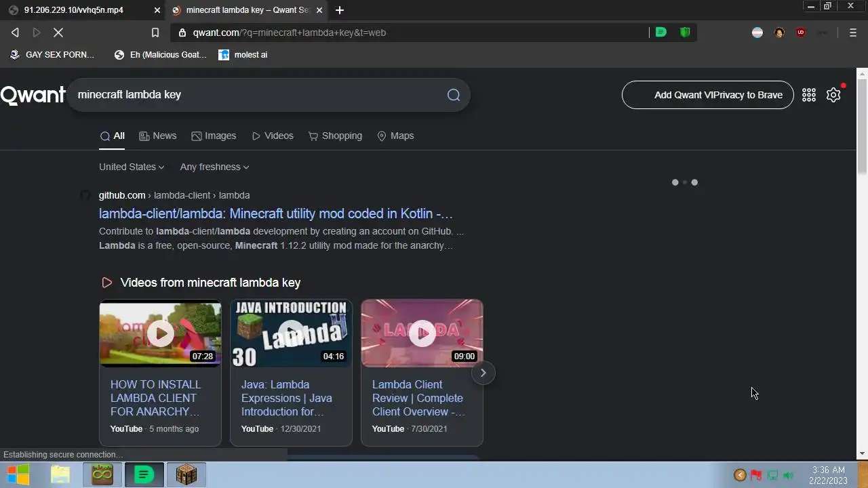Click the volume speaker tray icon
868x488 pixels.
(x=789, y=475)
